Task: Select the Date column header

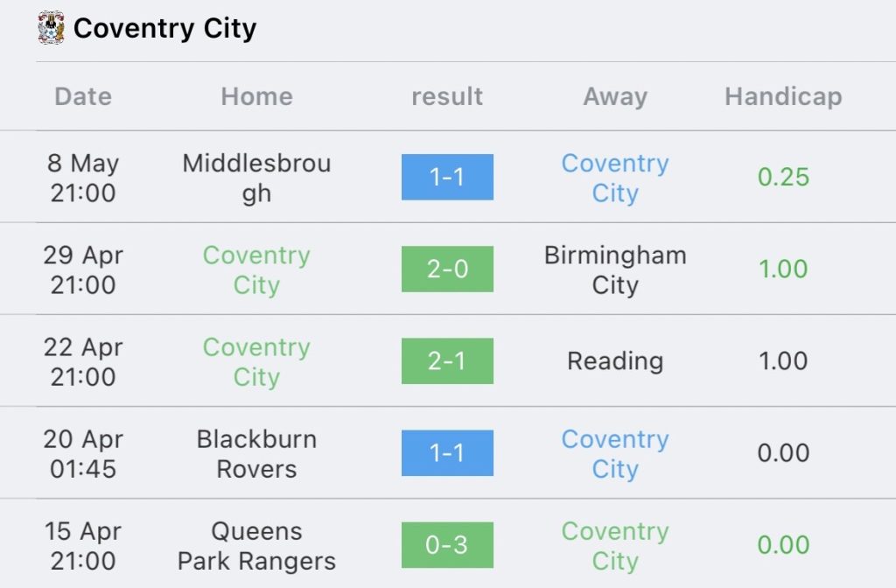Action: (x=83, y=96)
